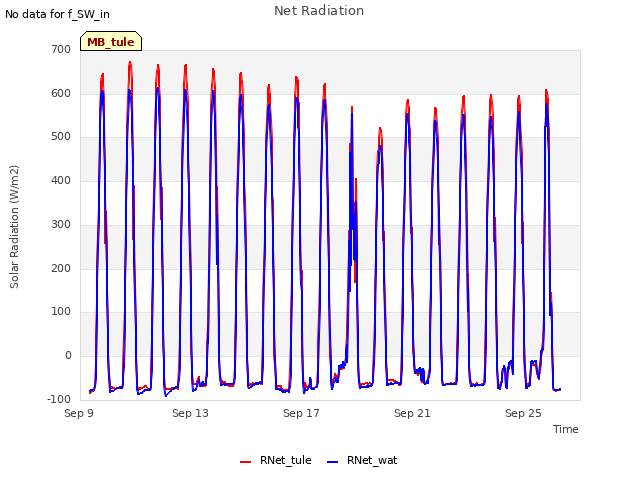640x480 pixels.
Task: Click the Sep 9 x-axis label
Action: pos(79,413)
